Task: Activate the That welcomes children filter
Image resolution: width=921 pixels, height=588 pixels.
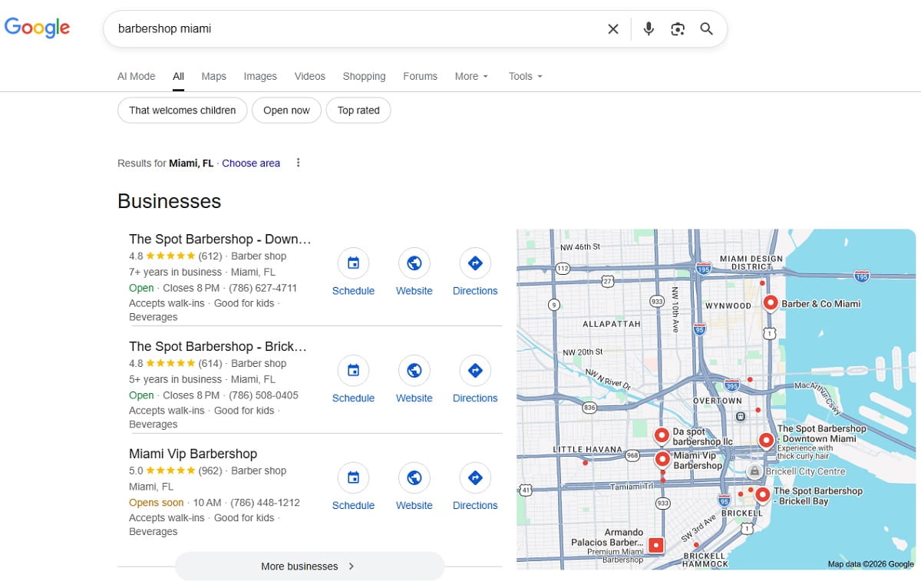Action: pyautogui.click(x=182, y=110)
